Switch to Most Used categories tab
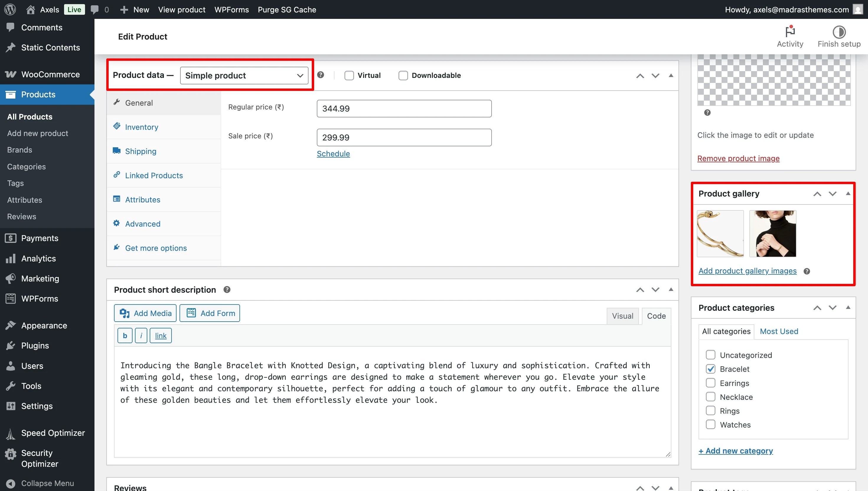Screen dimensions: 868x491 pyautogui.click(x=779, y=331)
